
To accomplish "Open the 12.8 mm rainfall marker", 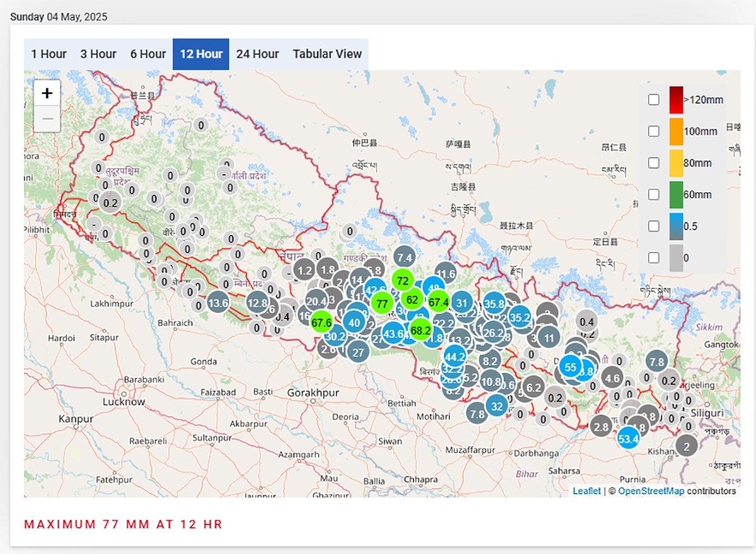I will (x=257, y=303).
